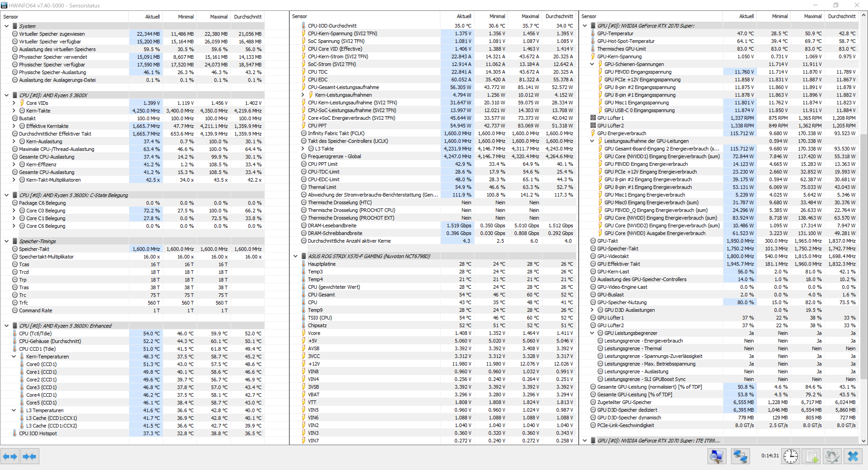Click the fan icon next to GPU Lüfter1
This screenshot has height=470, width=868.
coord(593,118)
